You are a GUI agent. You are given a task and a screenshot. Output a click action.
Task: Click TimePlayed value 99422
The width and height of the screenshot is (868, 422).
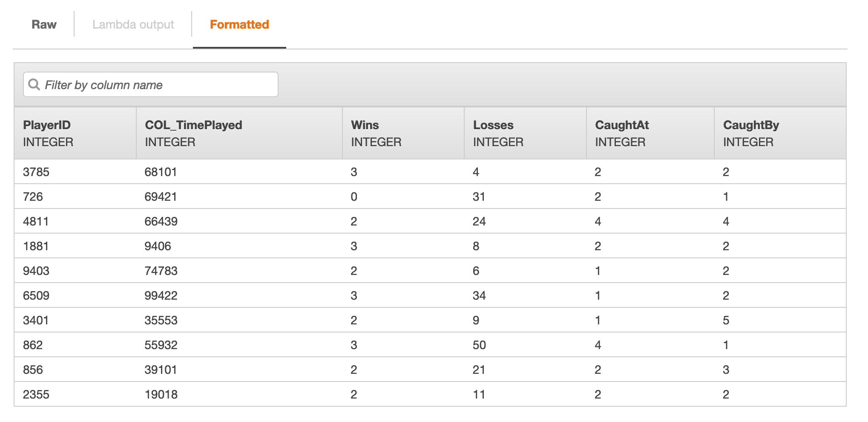coord(161,296)
